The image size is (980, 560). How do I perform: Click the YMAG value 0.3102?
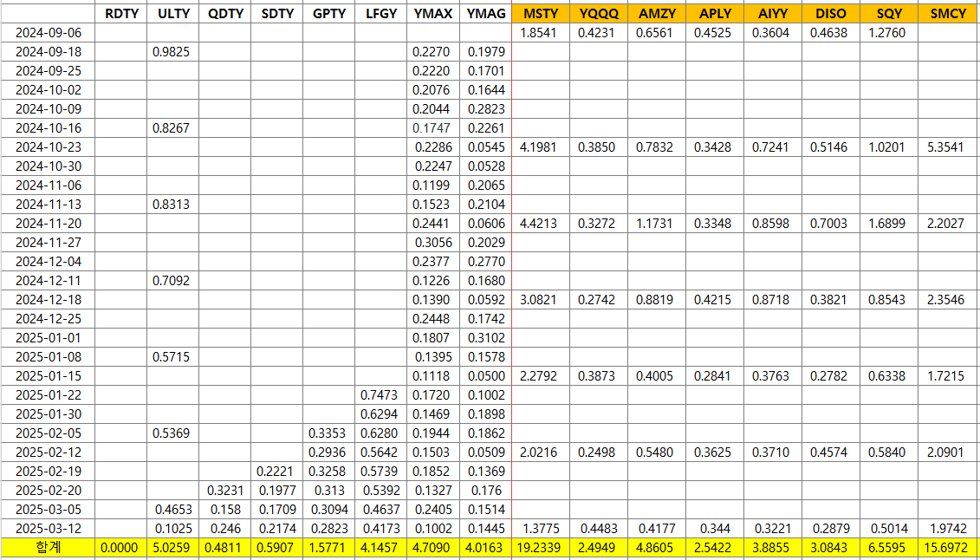[485, 337]
